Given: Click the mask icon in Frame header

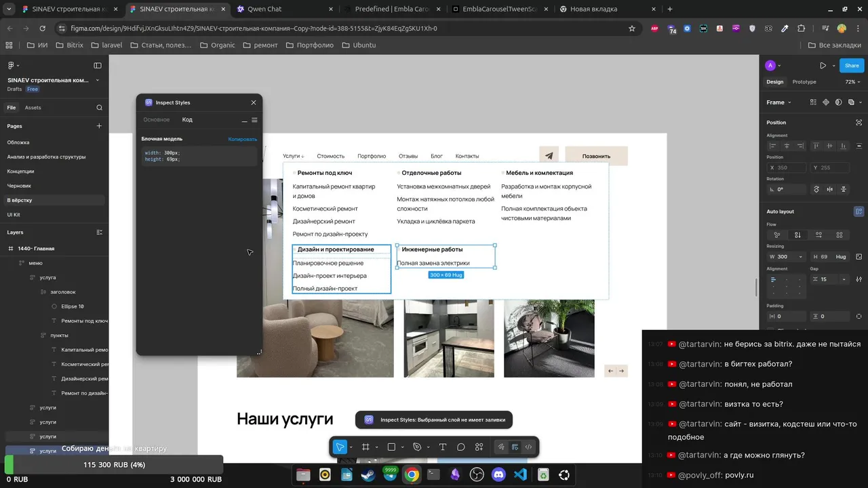Looking at the screenshot, I should point(838,102).
